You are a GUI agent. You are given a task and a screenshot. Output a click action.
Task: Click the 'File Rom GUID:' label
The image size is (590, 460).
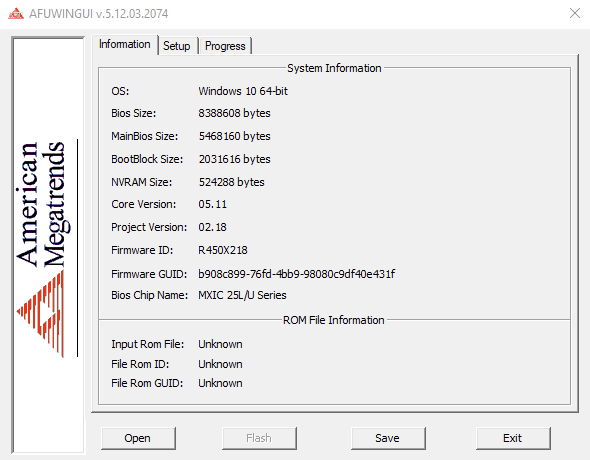pos(147,383)
